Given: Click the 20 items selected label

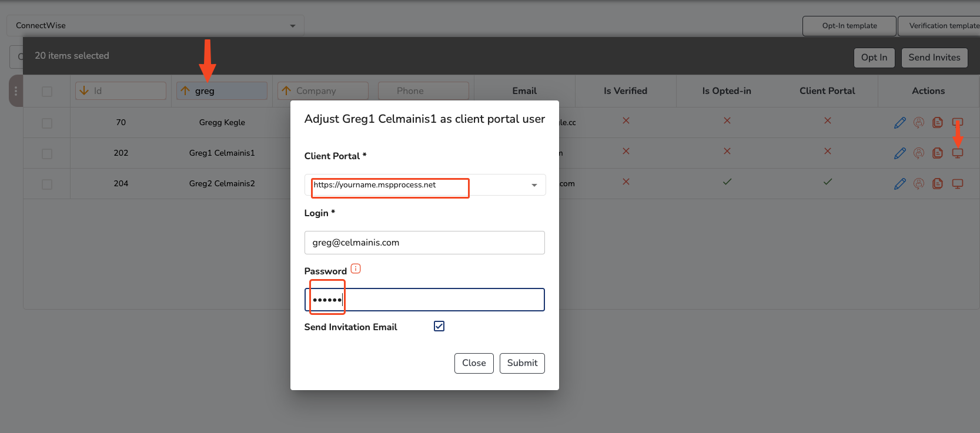Looking at the screenshot, I should (72, 56).
